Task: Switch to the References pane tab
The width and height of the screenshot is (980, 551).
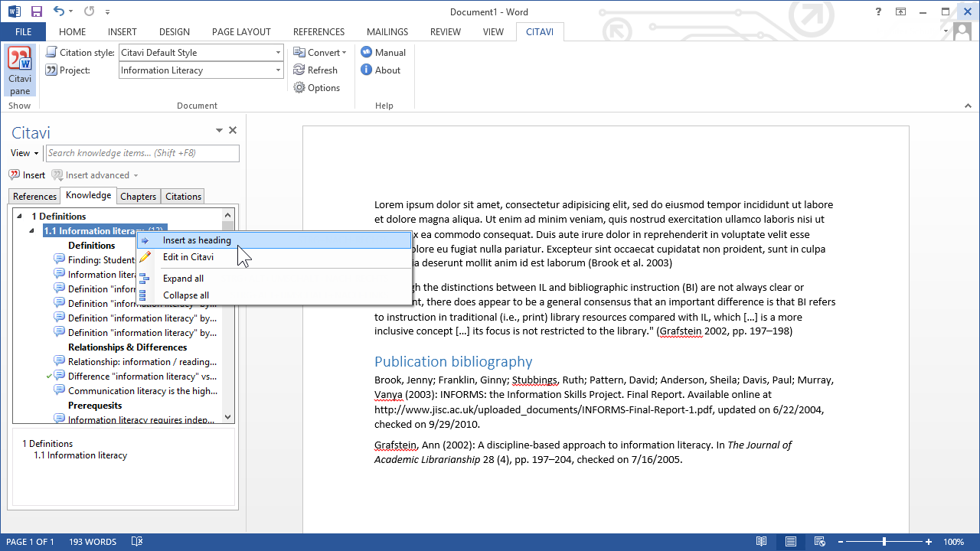Action: (34, 196)
